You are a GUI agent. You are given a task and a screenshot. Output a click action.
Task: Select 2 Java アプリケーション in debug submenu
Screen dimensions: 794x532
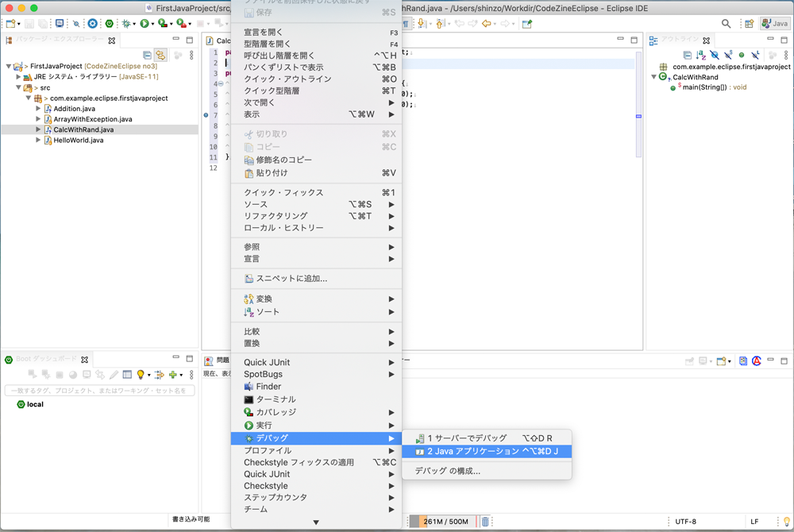point(487,451)
